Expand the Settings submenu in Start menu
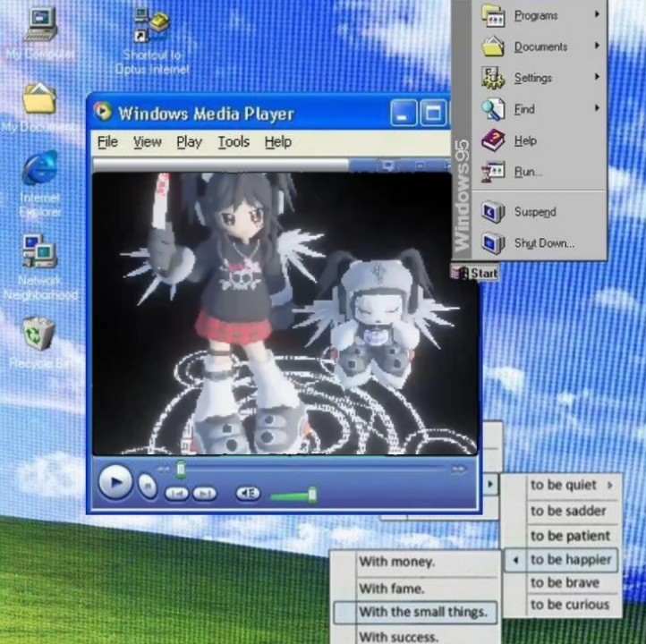The height and width of the screenshot is (644, 646). [532, 78]
